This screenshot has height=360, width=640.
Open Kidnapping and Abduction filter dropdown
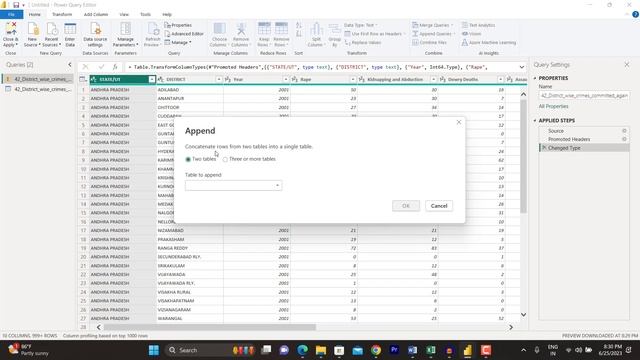pos(433,79)
